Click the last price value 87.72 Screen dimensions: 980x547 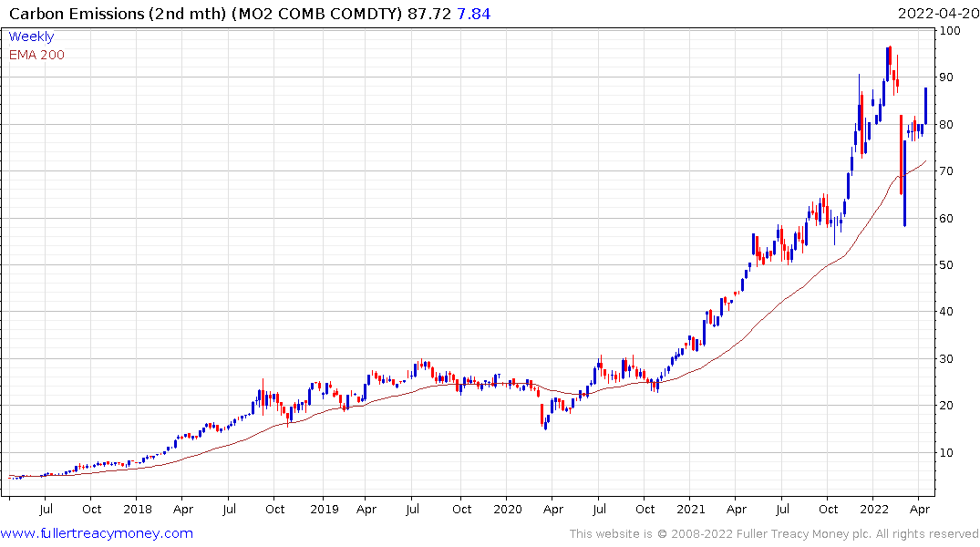[x=429, y=13]
